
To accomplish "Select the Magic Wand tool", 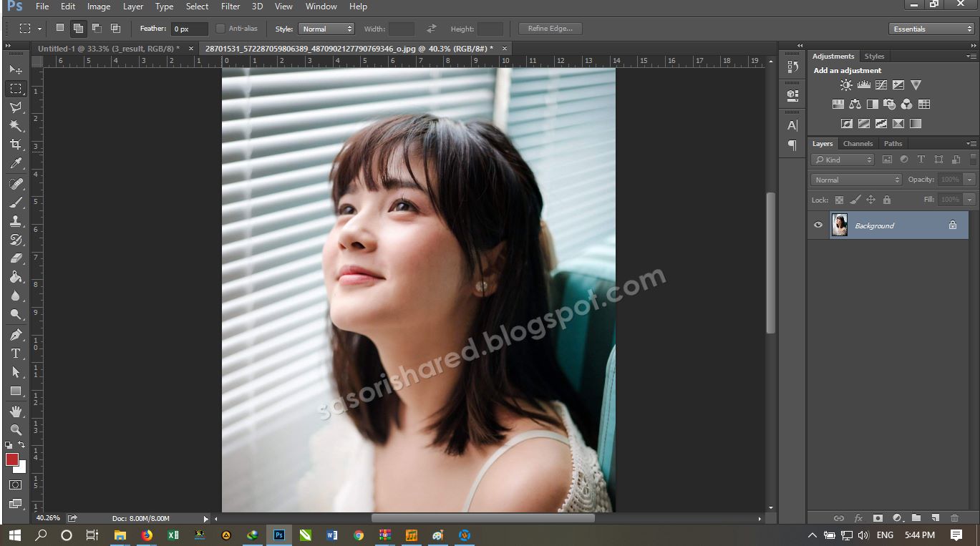I will [x=16, y=126].
